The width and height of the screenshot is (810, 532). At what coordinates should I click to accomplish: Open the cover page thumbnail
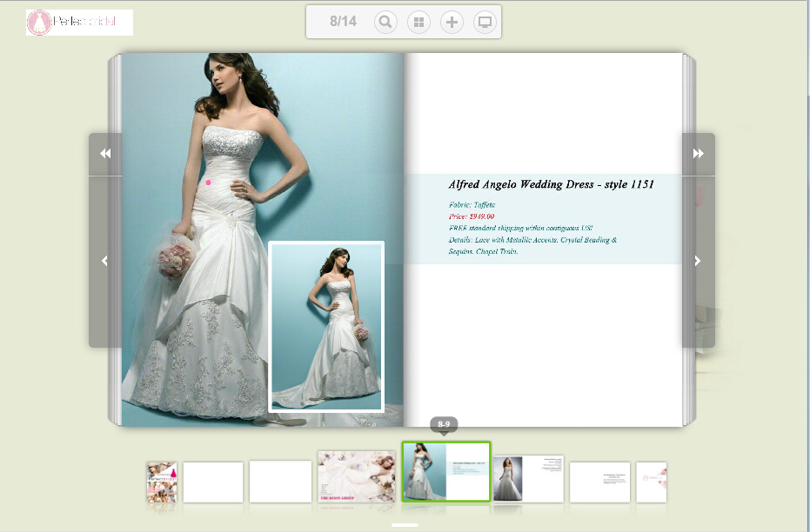(162, 482)
